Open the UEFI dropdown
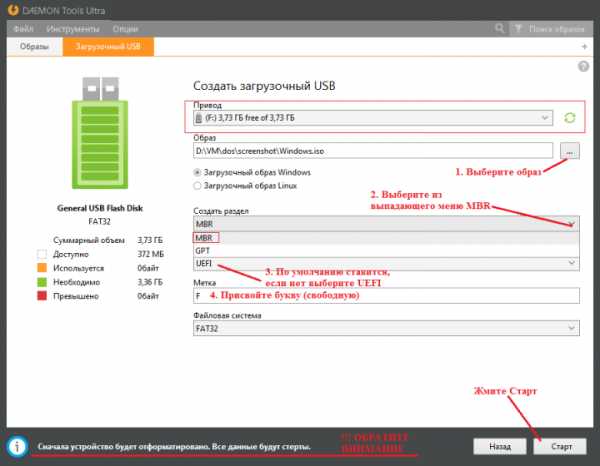The height and width of the screenshot is (466, 600). tap(386, 263)
